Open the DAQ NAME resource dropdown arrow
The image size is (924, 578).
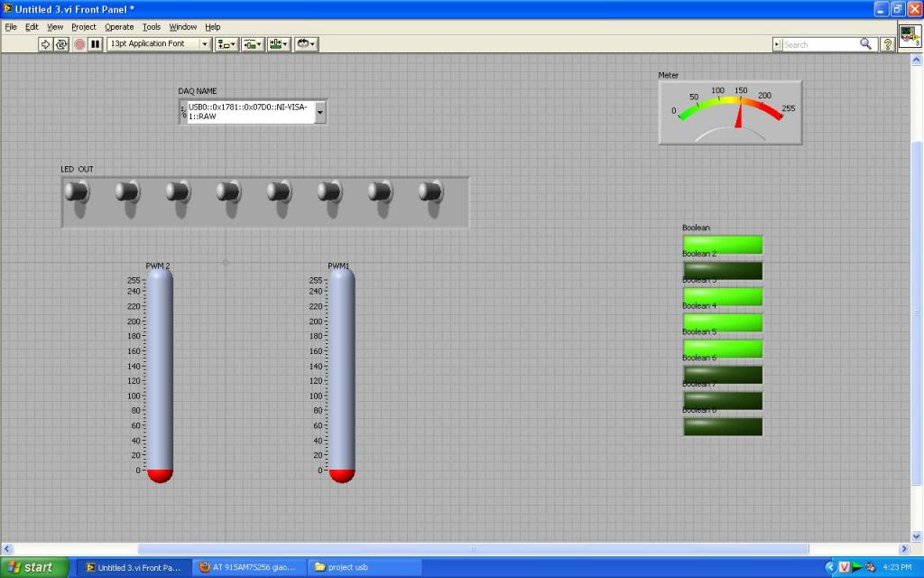click(320, 111)
